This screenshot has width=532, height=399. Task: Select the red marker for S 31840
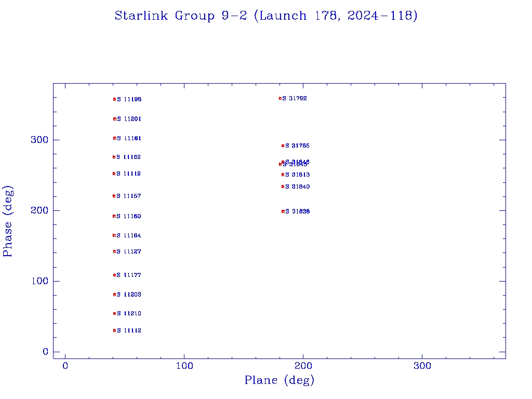coord(283,187)
